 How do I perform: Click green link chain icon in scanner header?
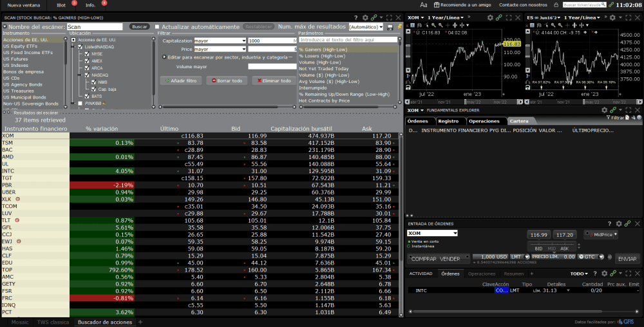[374, 17]
